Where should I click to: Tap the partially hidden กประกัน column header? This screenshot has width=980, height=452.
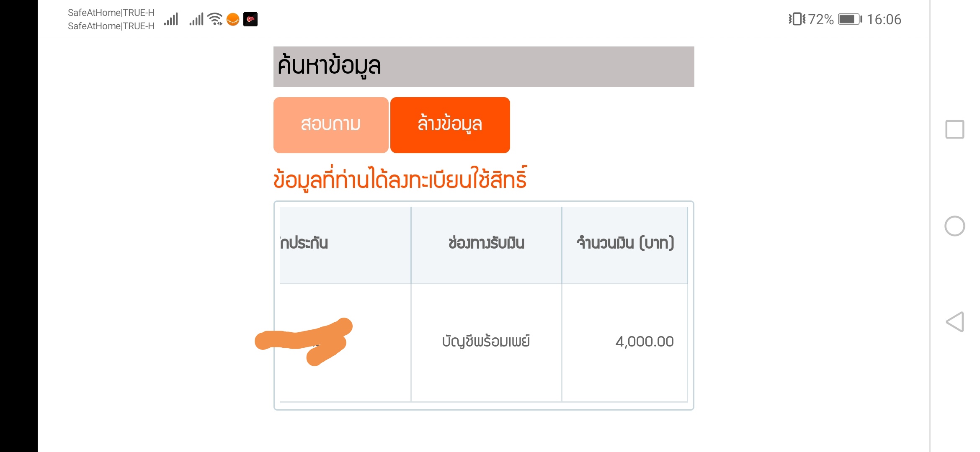tap(345, 244)
